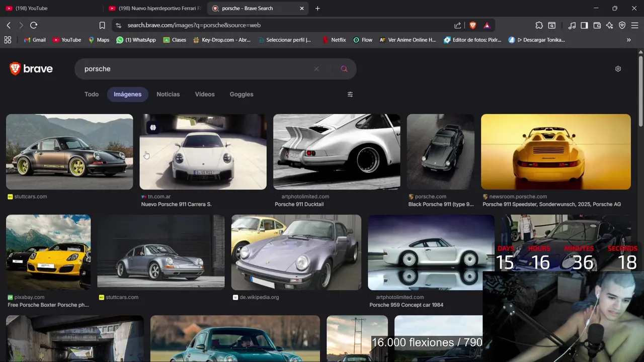Close the porsche - Brave Search tab
Image resolution: width=644 pixels, height=362 pixels.
tap(302, 8)
